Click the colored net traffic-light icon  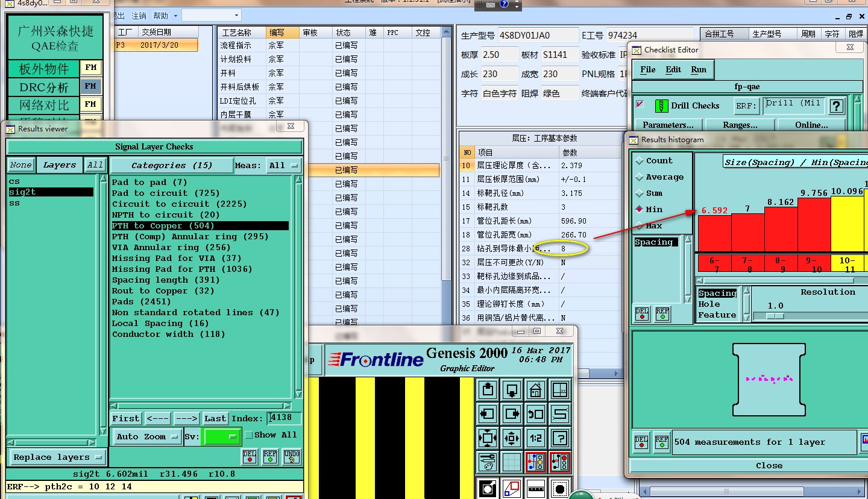[536, 462]
